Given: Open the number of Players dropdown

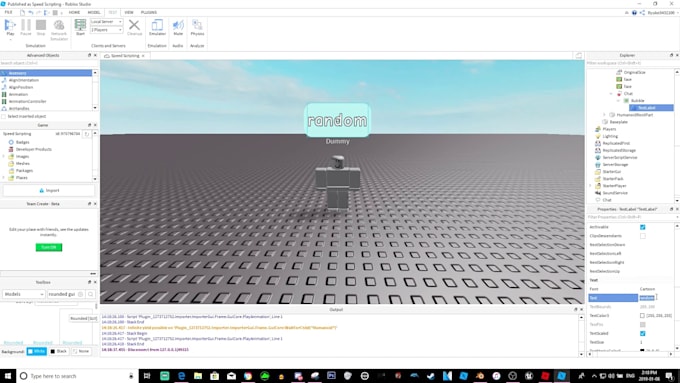Looking at the screenshot, I should coord(106,30).
